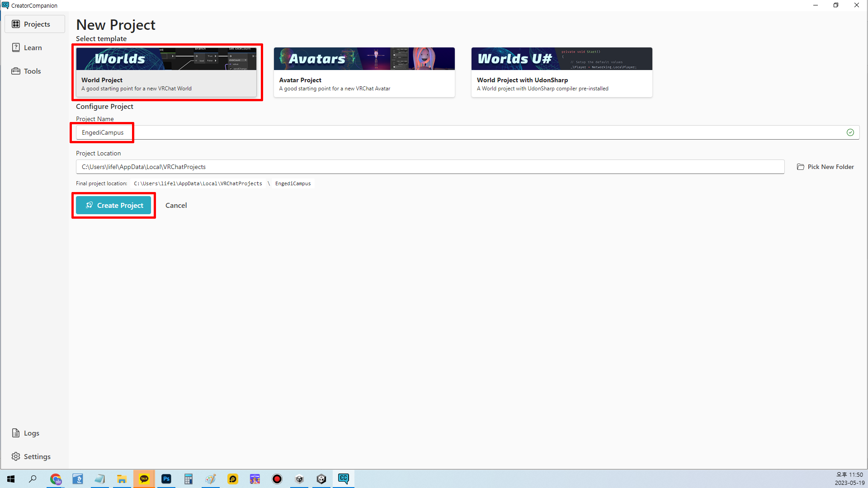Choose World Project with UdonSharp template
Screen dimensions: 868x488
point(561,72)
